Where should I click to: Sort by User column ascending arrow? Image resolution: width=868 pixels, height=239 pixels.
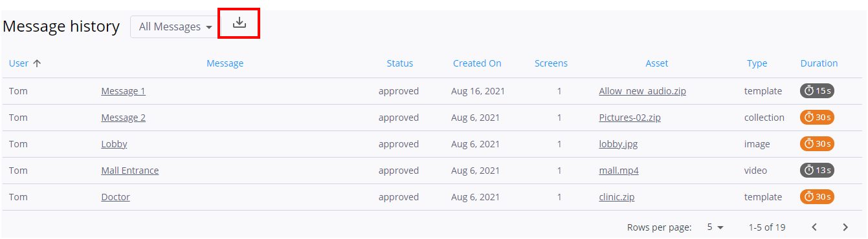coord(37,63)
